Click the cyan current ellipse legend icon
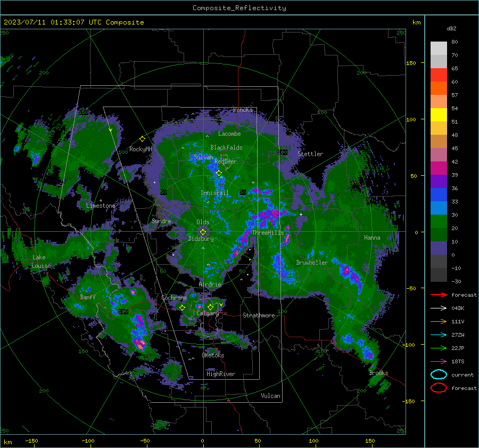The image size is (479, 448). click(x=439, y=374)
